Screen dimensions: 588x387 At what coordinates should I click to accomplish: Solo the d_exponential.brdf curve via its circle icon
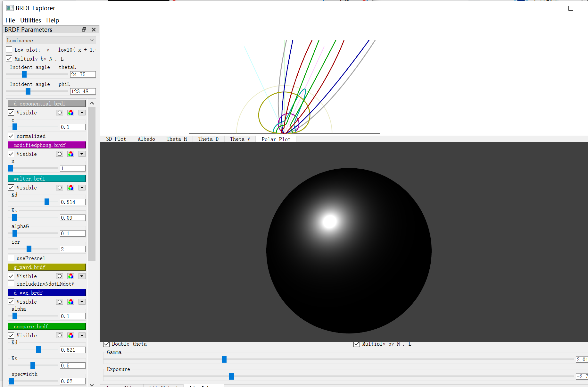pos(59,113)
